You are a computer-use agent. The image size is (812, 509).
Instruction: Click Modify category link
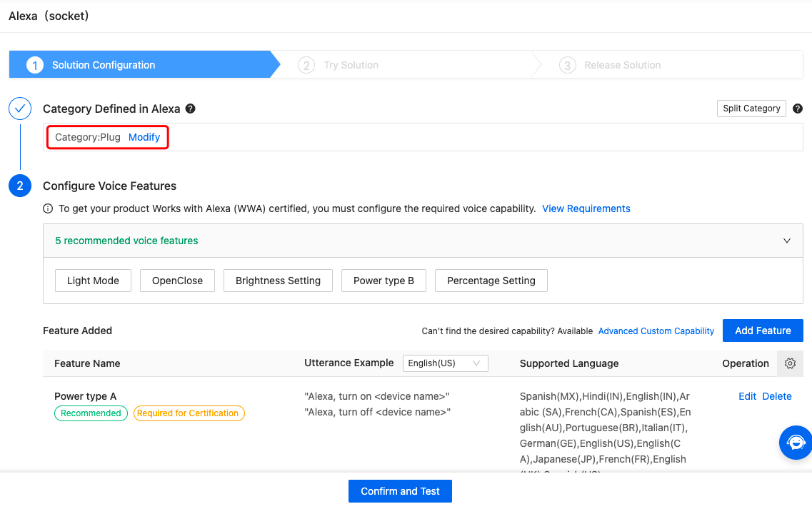coord(144,137)
